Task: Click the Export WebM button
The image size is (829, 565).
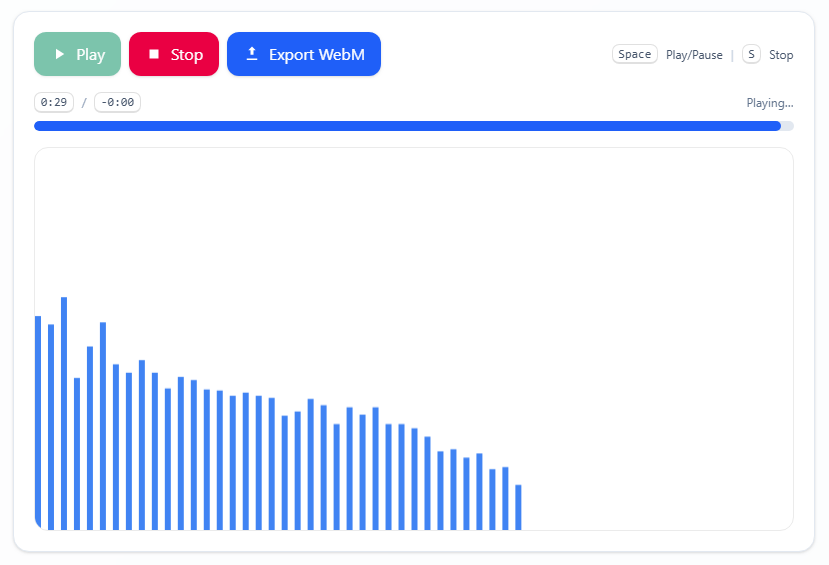Action: 304,54
